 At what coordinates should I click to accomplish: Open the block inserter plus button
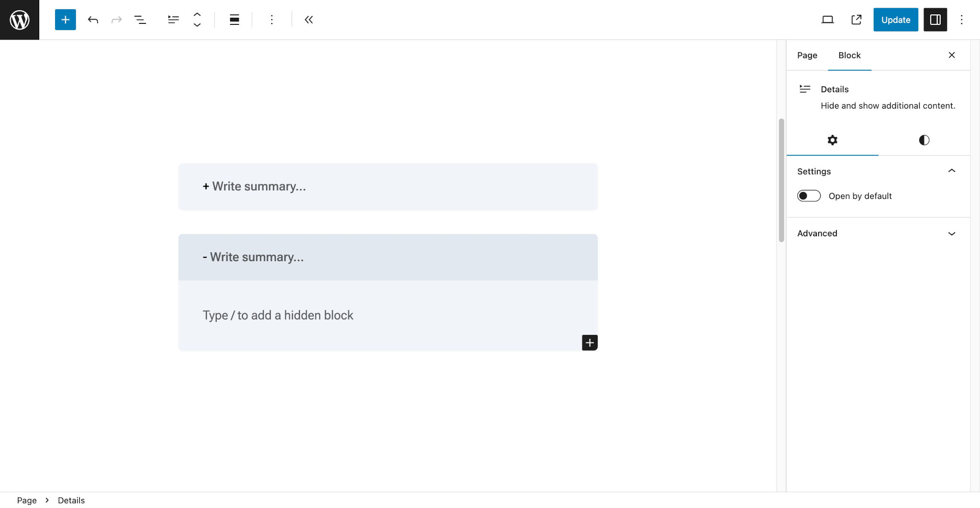click(66, 20)
